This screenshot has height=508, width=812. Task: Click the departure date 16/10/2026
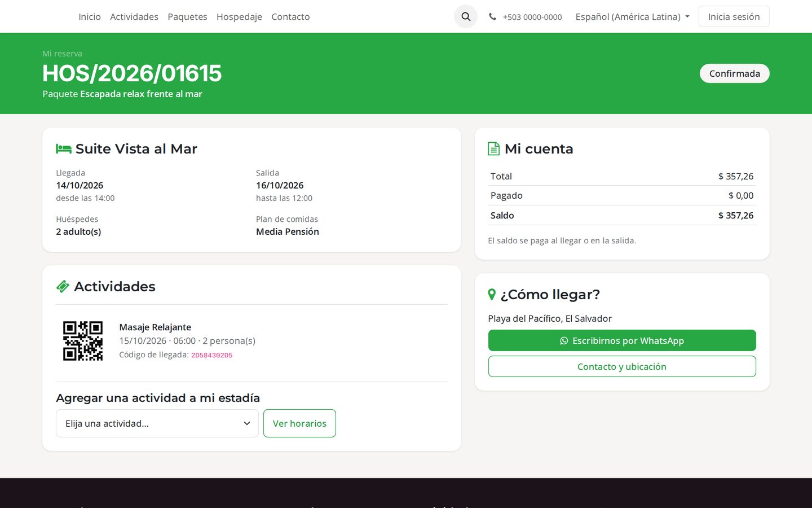280,185
